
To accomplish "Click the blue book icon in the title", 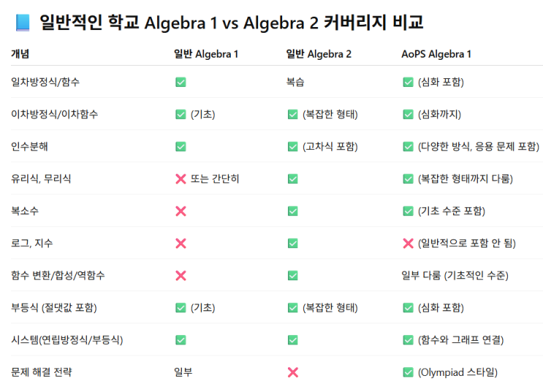I will click(x=22, y=23).
